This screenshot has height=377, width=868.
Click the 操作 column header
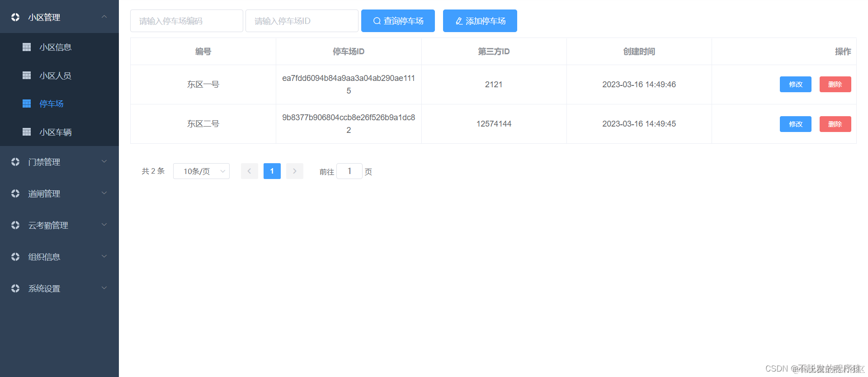tap(784, 52)
